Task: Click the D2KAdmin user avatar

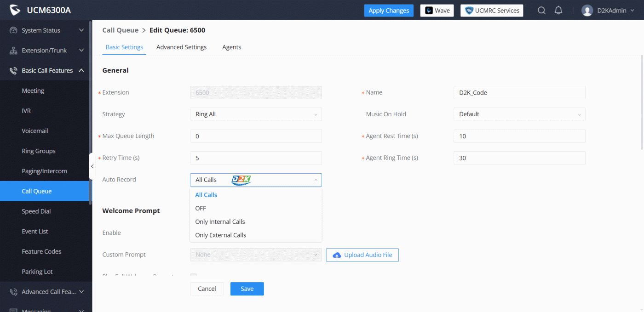Action: [587, 11]
